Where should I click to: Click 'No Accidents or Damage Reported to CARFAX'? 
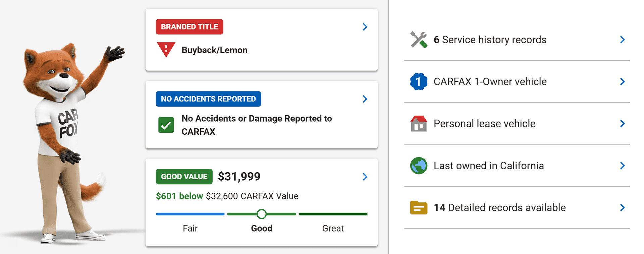tap(257, 125)
